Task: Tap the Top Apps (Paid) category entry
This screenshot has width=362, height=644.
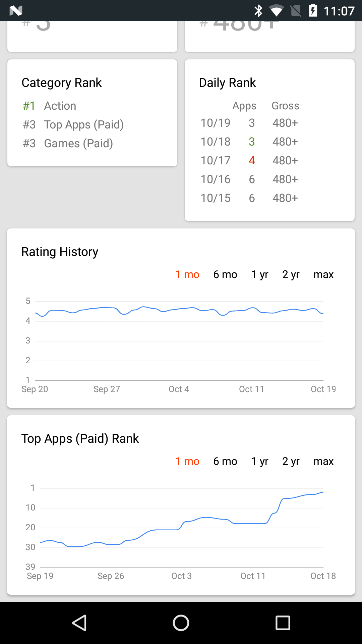Action: [73, 124]
